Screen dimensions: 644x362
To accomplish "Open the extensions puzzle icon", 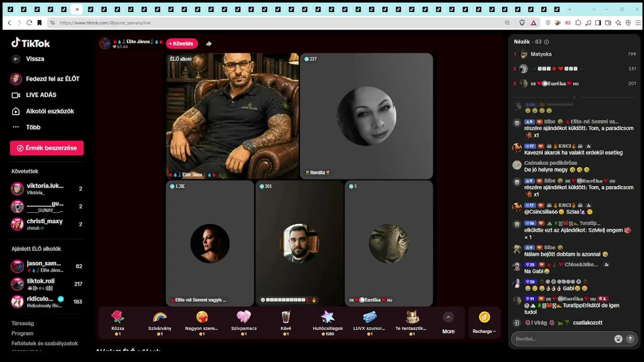I will pyautogui.click(x=578, y=23).
